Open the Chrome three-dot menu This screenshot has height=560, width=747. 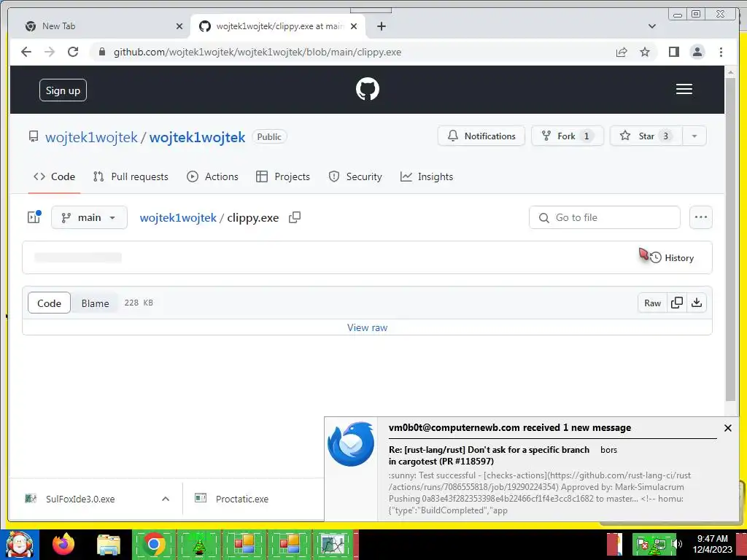(x=721, y=52)
